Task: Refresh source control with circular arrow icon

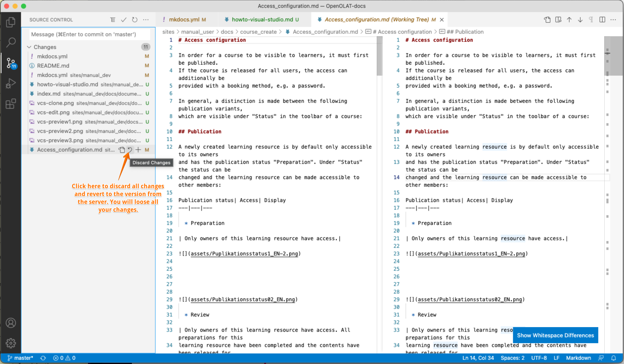Action: point(135,20)
